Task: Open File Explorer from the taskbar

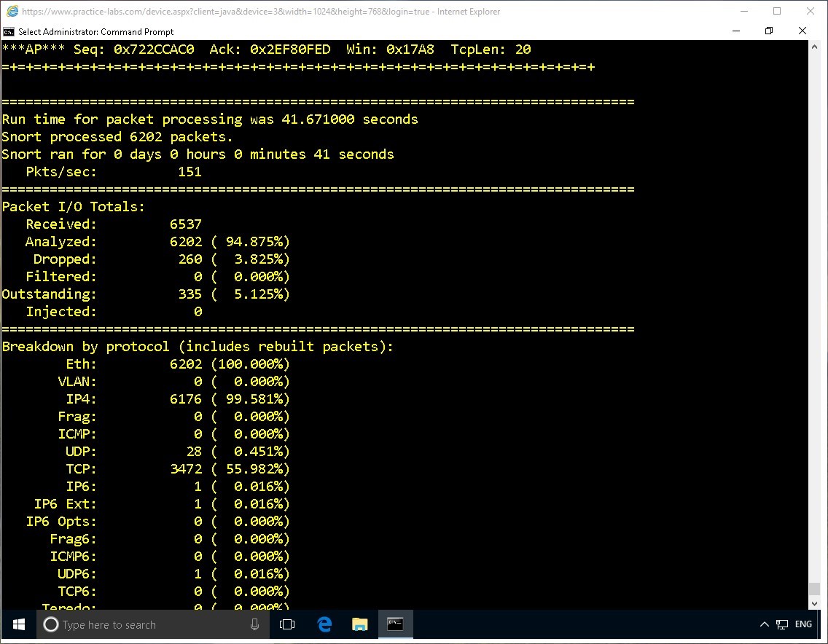Action: (x=359, y=624)
